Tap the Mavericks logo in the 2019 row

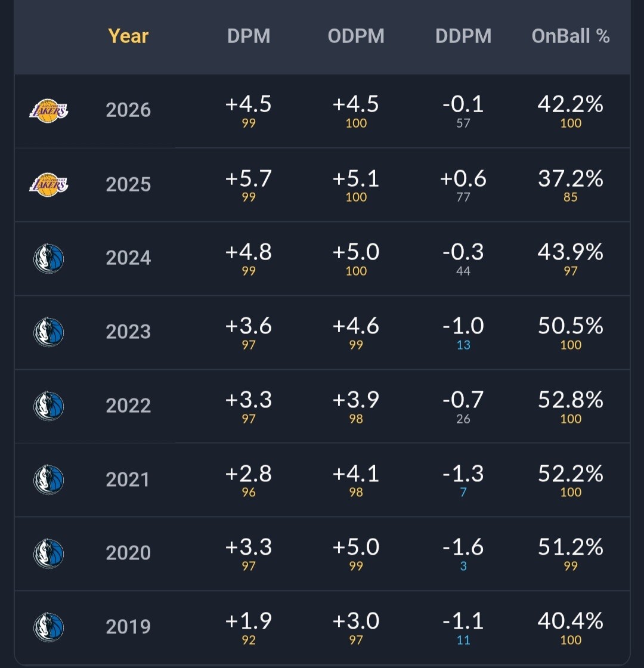click(48, 627)
